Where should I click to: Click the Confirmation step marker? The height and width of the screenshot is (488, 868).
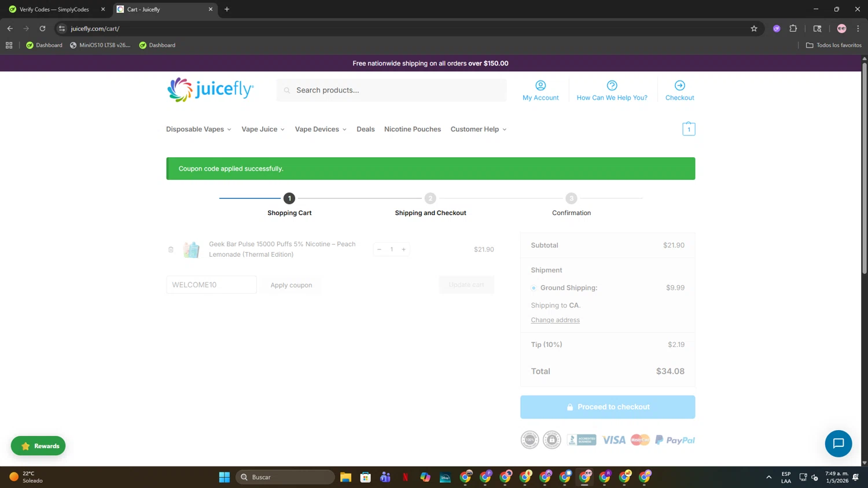571,198
